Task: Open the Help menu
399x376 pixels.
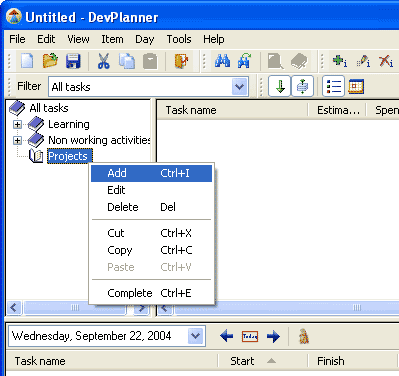Action: (x=214, y=39)
